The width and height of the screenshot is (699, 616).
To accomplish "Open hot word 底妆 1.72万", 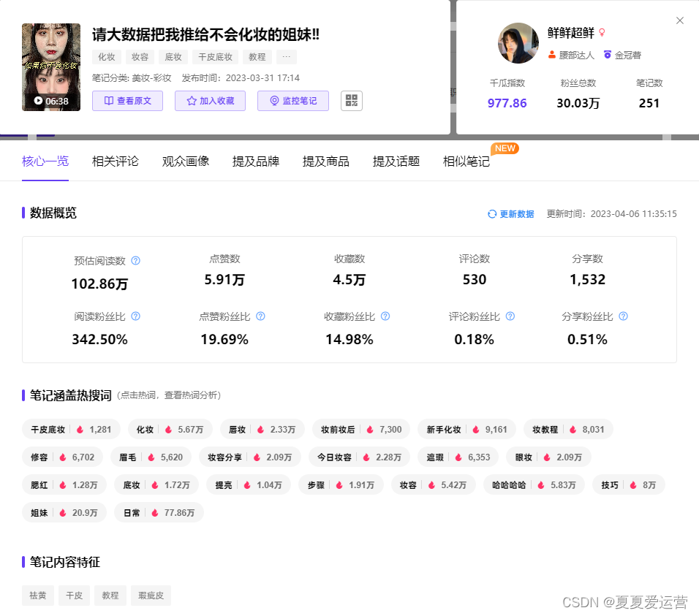I will pyautogui.click(x=156, y=484).
